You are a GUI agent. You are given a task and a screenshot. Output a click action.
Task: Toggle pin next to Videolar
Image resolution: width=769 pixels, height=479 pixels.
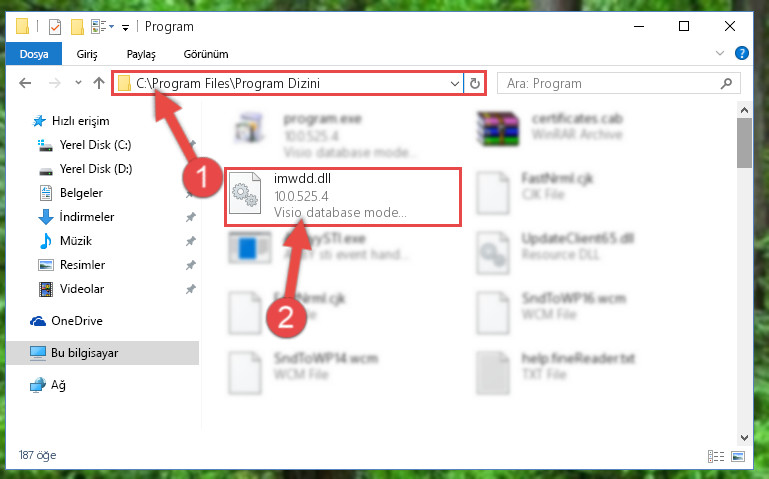click(191, 289)
